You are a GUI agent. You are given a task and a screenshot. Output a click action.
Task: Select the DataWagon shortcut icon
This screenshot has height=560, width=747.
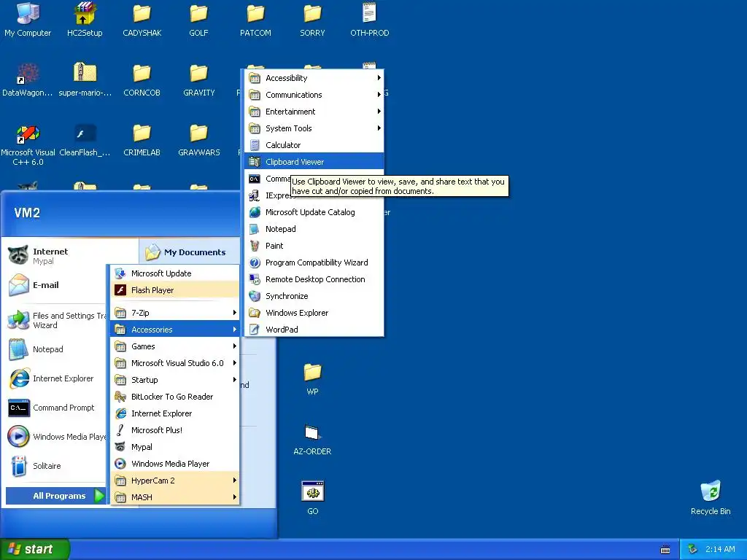(x=28, y=80)
